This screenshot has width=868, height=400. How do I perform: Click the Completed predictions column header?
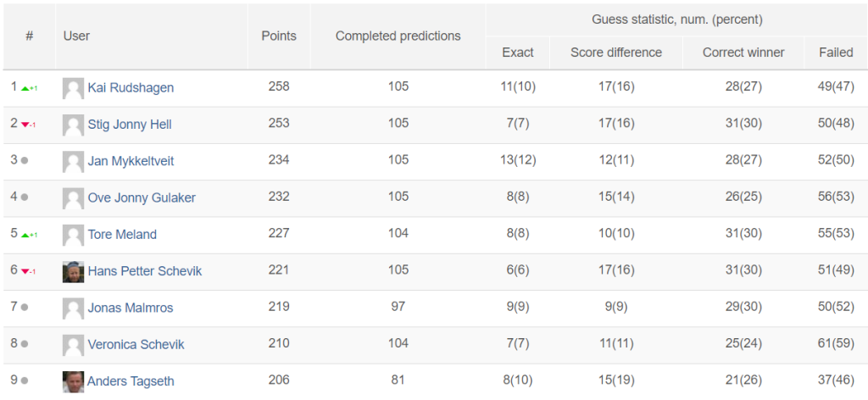pyautogui.click(x=398, y=36)
